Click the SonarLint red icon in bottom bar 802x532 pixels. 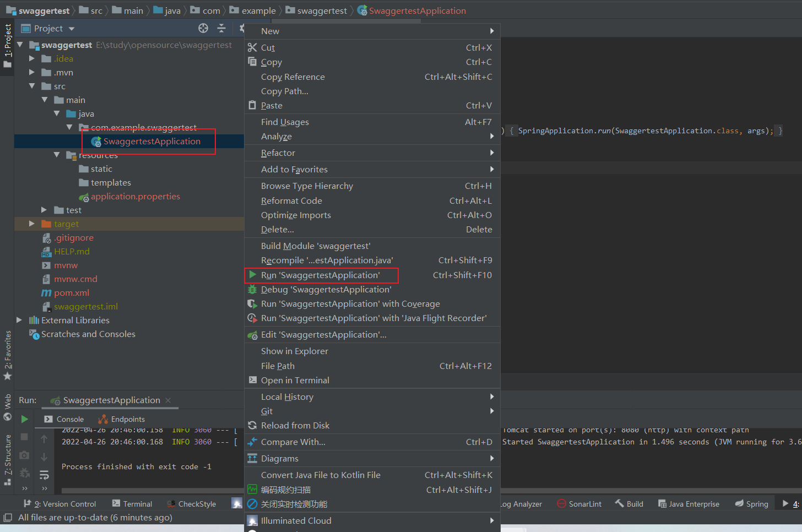click(x=561, y=503)
